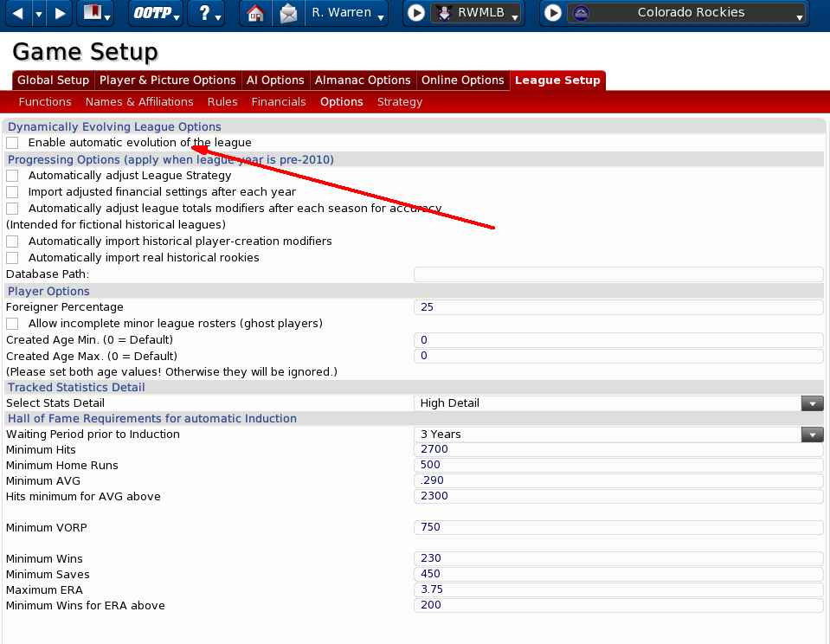This screenshot has height=644, width=830.
Task: Enable automatic evolution of the league
Action: [x=12, y=143]
